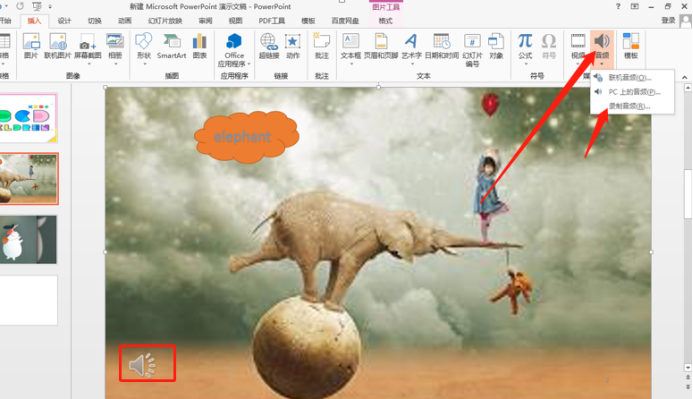This screenshot has width=693, height=399.
Task: Open the 百度网盘 tab
Action: tap(345, 21)
